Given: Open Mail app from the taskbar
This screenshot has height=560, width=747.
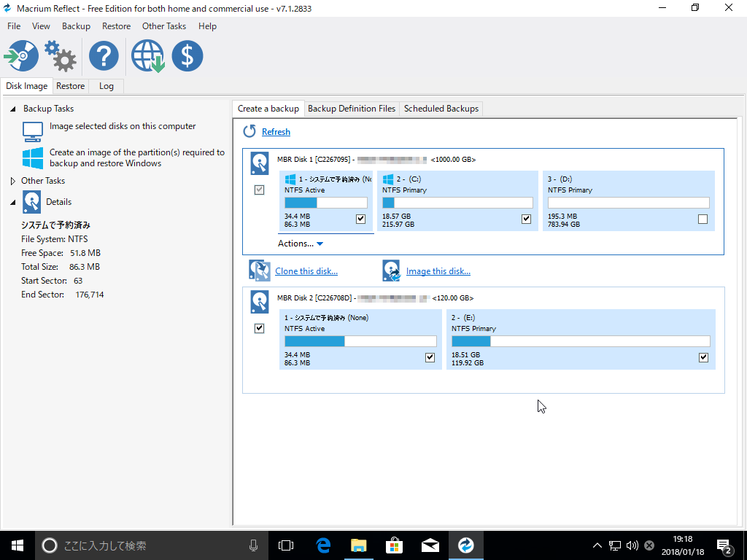Looking at the screenshot, I should point(430,545).
